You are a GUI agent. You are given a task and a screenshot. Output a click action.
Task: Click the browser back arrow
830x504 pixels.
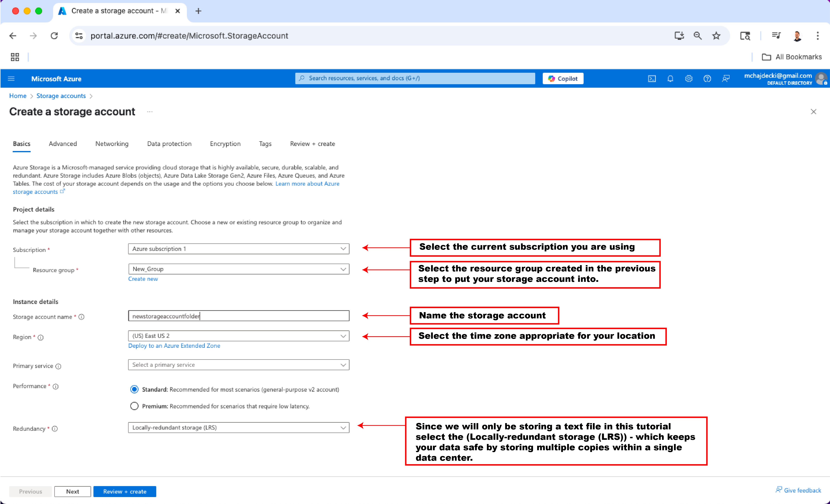(x=13, y=36)
